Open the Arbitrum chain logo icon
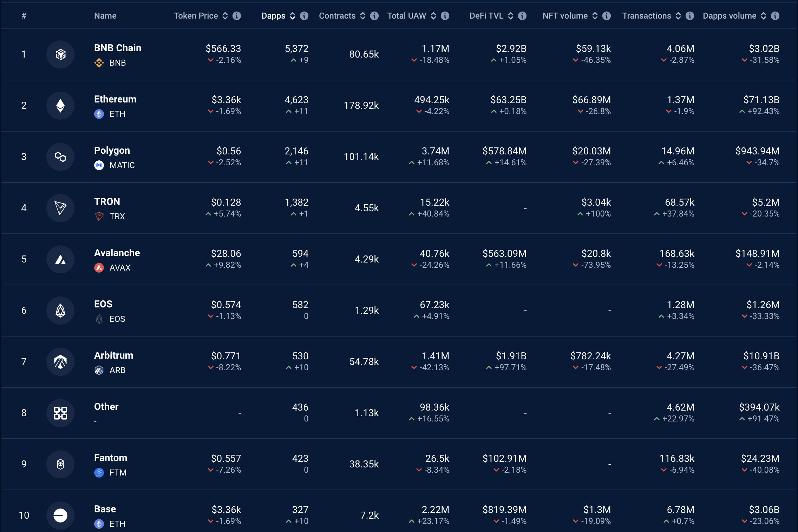 [x=60, y=362]
